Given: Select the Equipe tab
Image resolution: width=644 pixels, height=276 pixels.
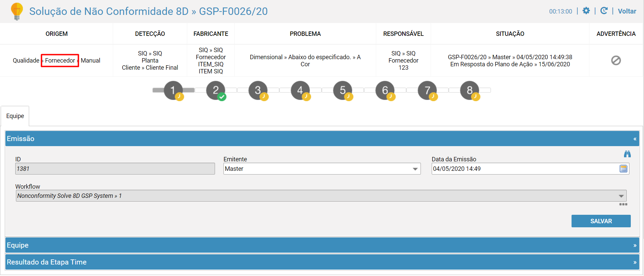Looking at the screenshot, I should pos(15,116).
